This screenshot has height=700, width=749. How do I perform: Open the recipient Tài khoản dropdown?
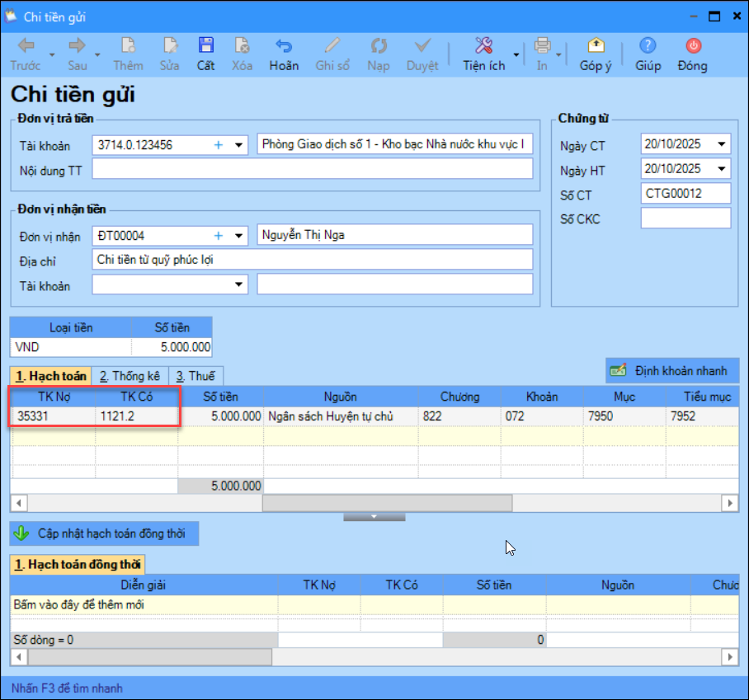[239, 284]
